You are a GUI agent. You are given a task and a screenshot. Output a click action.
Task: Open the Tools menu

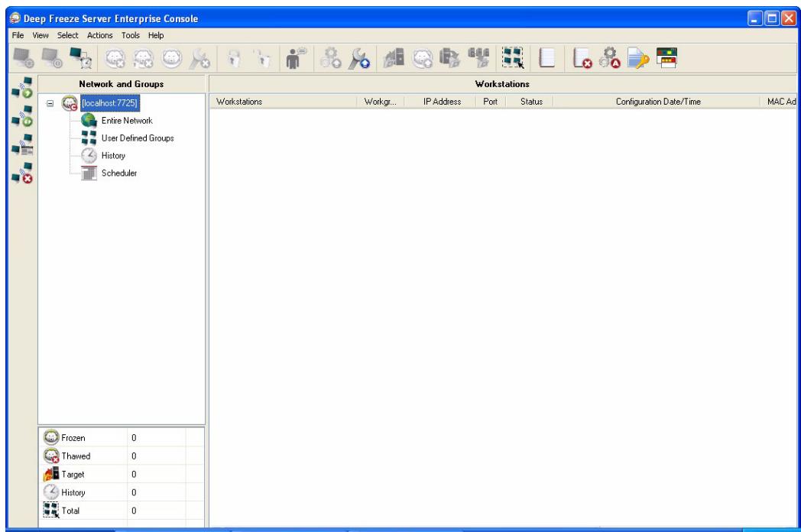[130, 35]
